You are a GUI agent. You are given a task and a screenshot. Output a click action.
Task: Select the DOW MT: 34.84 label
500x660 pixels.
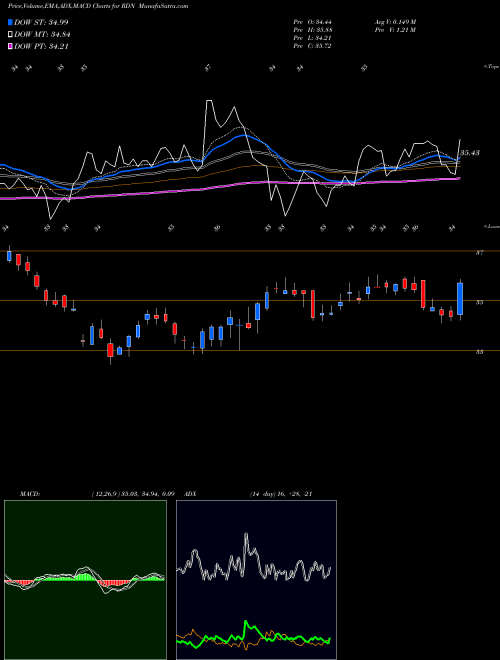pos(42,35)
